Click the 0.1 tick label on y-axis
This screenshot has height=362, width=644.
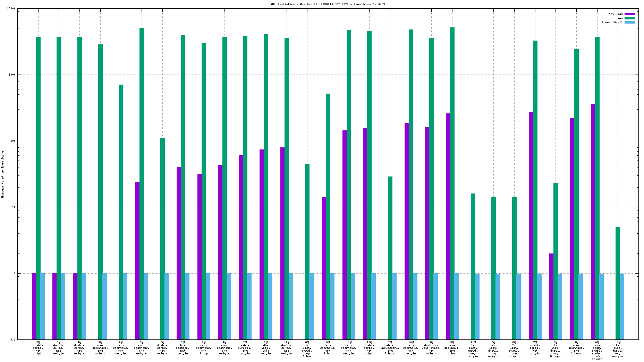(13, 339)
